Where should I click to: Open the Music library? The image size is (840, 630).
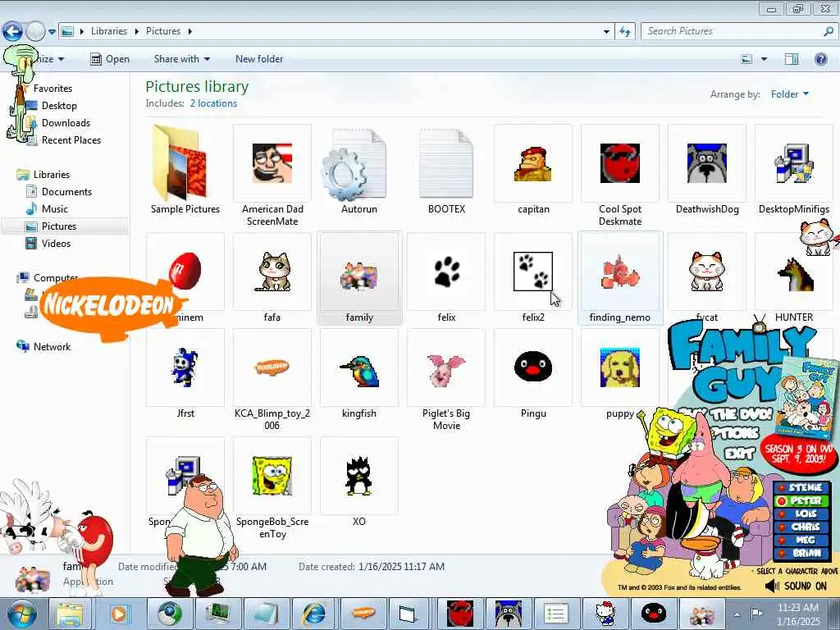(x=55, y=209)
